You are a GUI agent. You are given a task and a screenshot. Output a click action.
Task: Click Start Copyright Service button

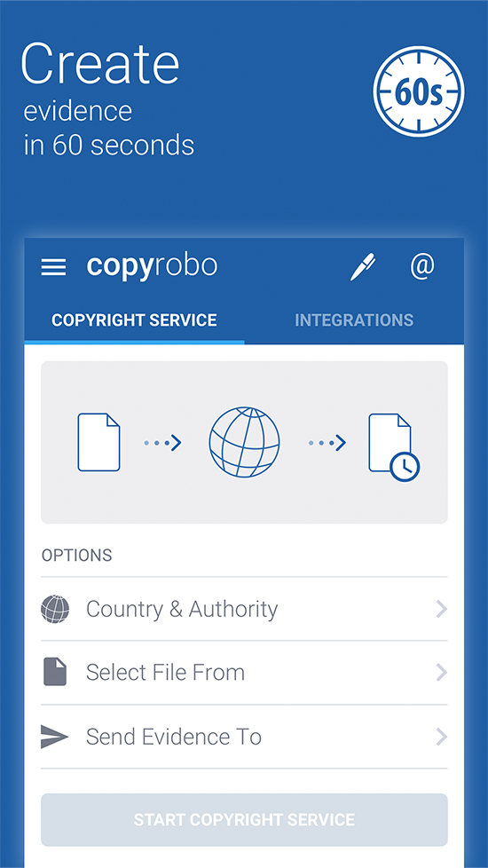click(244, 820)
